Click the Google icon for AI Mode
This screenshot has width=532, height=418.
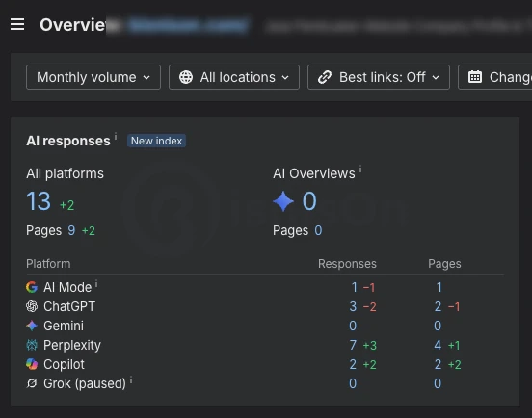point(32,287)
